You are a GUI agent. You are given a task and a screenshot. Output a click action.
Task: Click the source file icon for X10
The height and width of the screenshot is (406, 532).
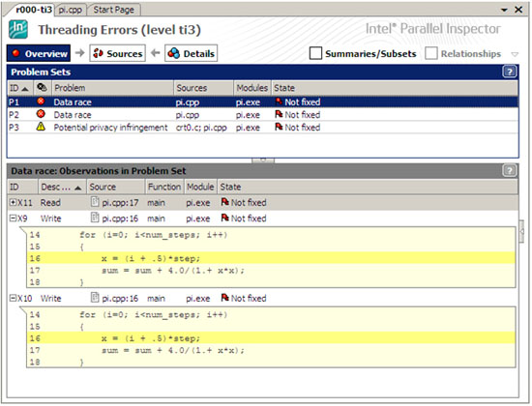(x=95, y=298)
